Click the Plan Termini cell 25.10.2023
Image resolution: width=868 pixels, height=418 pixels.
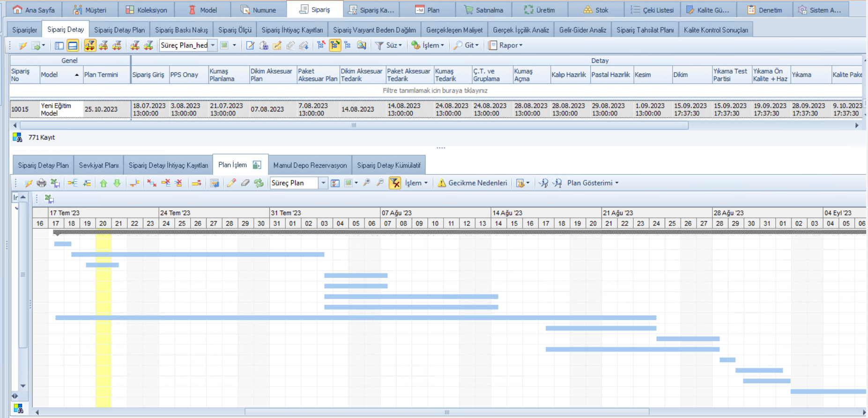tap(106, 109)
